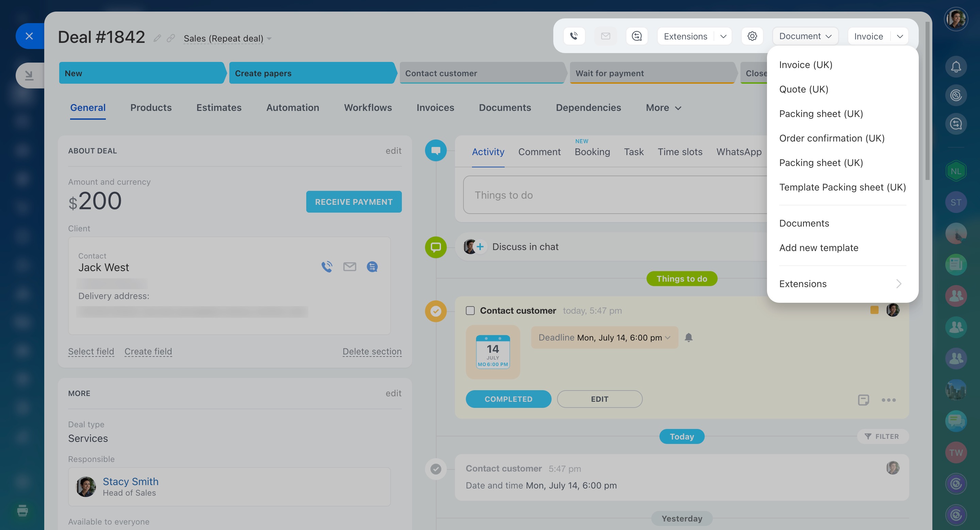
Task: Edit deal title with the pencil icon
Action: click(157, 38)
